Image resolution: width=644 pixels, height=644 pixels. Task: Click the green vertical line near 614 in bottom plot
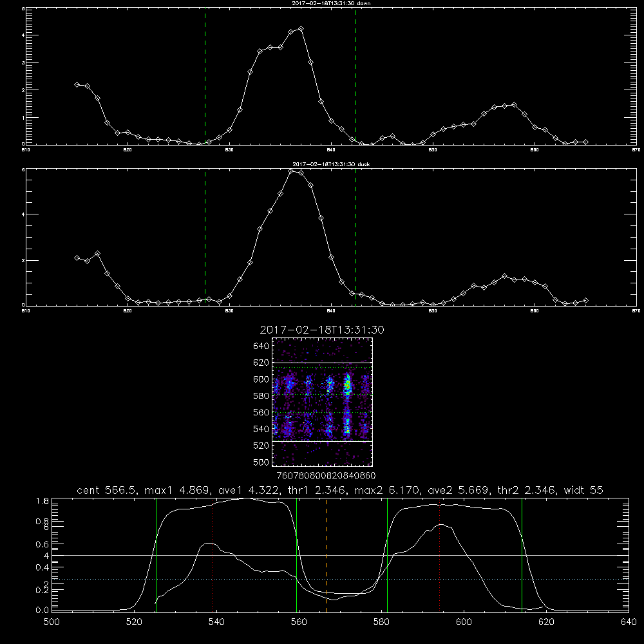click(522, 555)
